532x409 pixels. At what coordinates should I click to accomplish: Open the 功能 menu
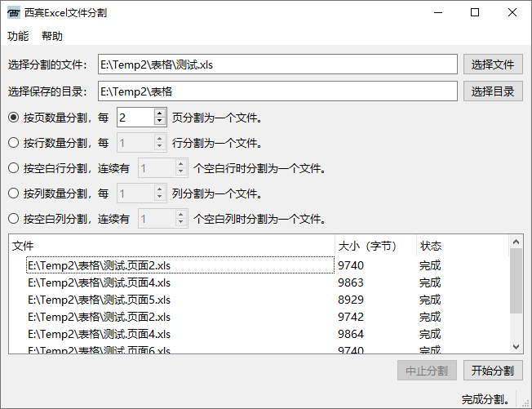point(18,36)
